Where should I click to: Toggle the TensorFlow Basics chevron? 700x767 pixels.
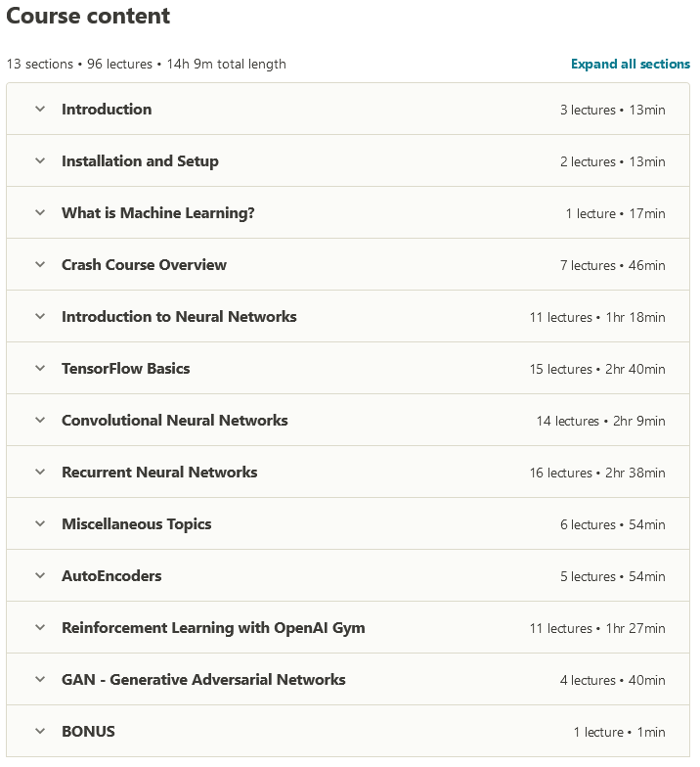pos(40,368)
